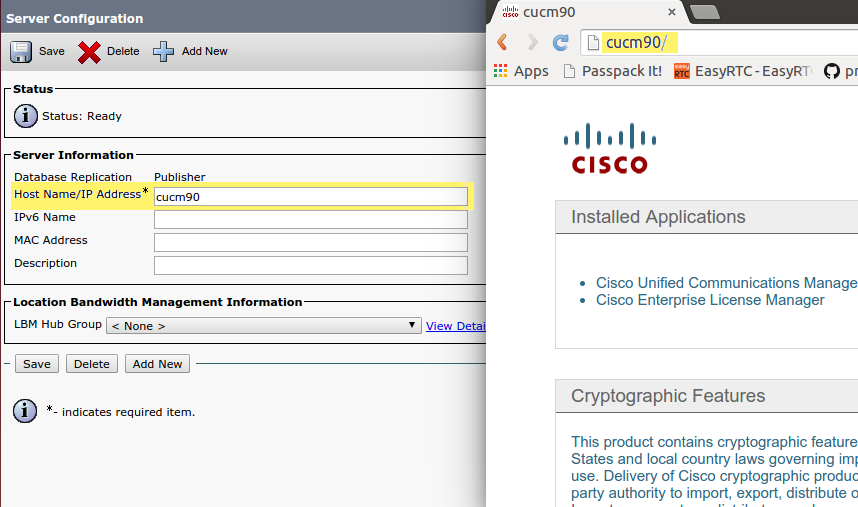The width and height of the screenshot is (858, 507).
Task: Click the red X Delete icon
Action: 89,53
